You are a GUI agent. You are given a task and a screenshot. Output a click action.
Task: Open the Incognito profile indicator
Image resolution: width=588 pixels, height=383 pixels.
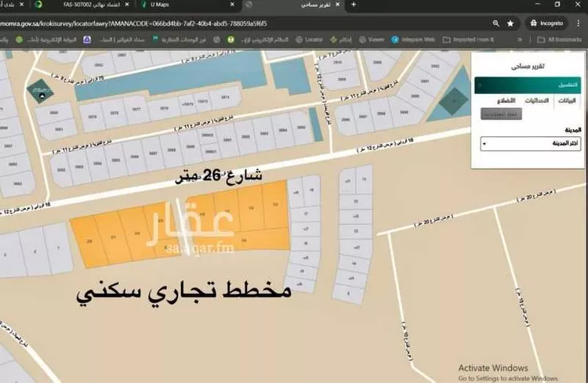coord(546,23)
